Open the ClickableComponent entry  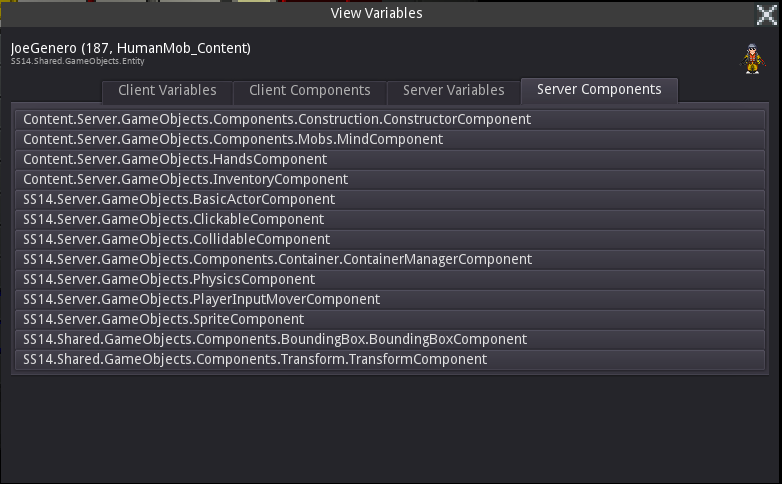[x=390, y=220]
